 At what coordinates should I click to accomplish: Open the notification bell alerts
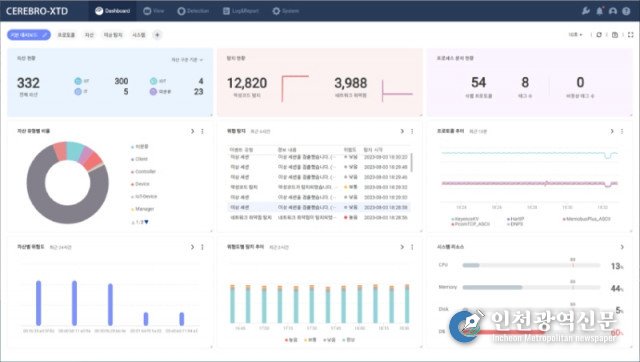[x=600, y=11]
